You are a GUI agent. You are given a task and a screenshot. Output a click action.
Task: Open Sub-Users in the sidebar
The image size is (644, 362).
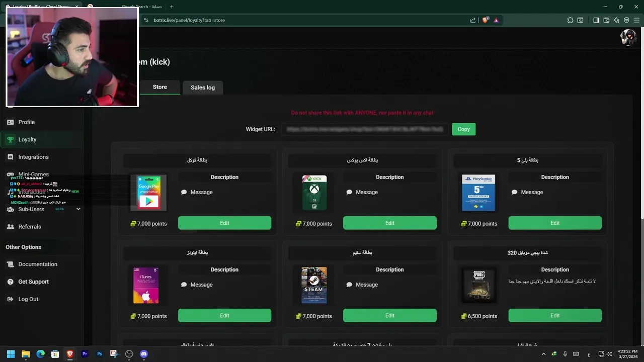pyautogui.click(x=31, y=209)
